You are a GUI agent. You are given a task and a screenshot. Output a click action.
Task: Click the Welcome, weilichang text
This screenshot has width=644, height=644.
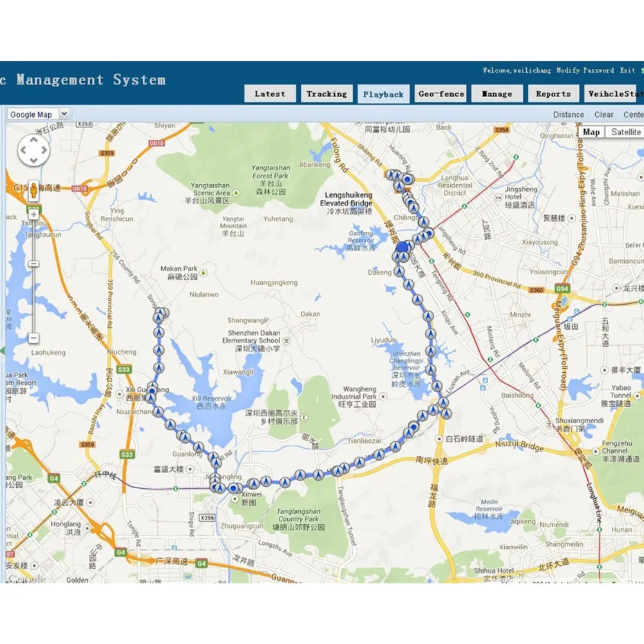(x=516, y=70)
